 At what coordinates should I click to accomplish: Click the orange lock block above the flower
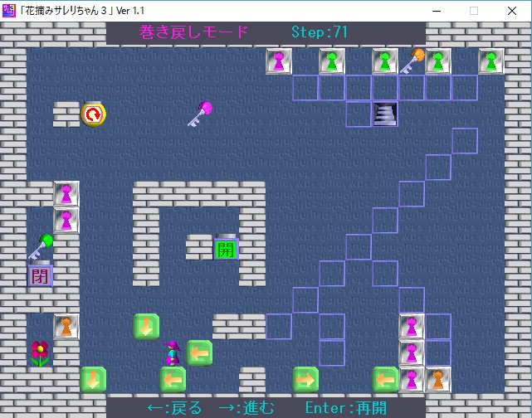(x=66, y=326)
